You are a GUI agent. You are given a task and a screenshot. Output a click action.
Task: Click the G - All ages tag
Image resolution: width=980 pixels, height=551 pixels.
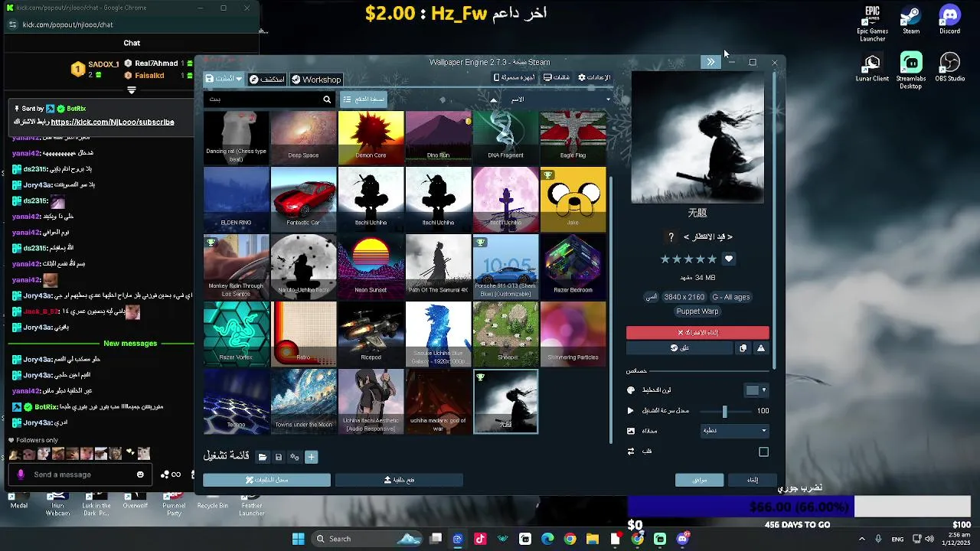pos(731,297)
